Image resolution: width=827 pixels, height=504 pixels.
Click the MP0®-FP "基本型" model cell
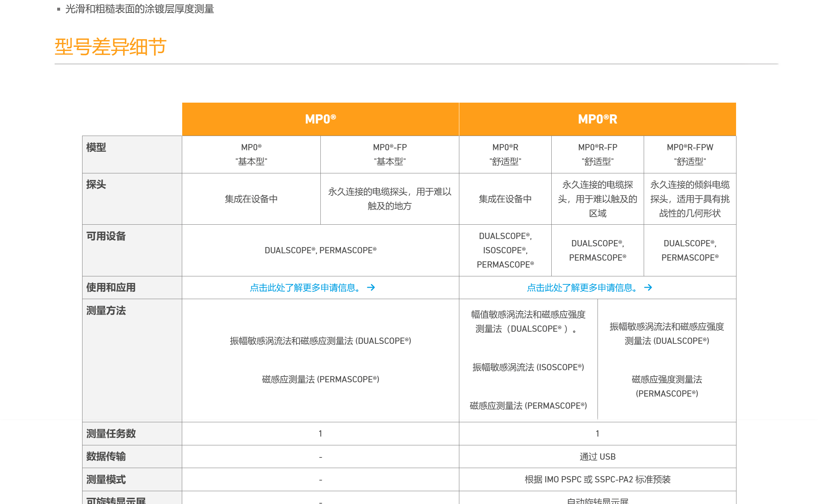[x=390, y=154]
